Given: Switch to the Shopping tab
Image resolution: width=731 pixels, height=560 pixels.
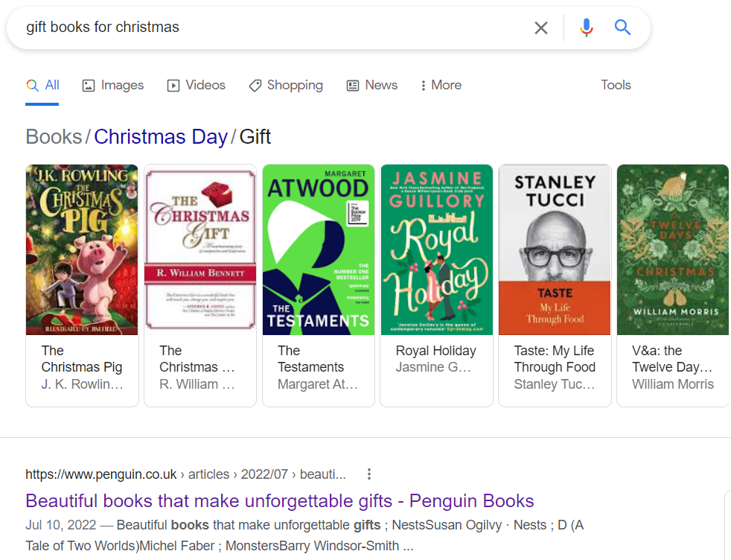Looking at the screenshot, I should [x=293, y=85].
